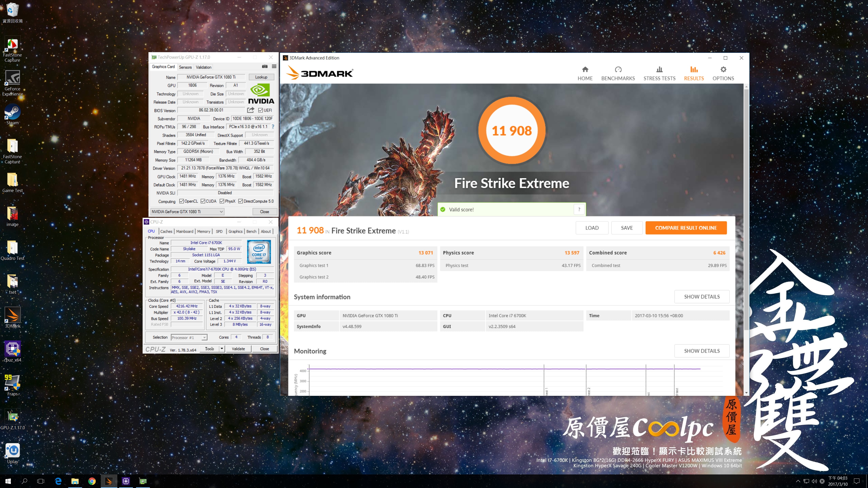The width and height of the screenshot is (868, 488).
Task: Open taskbar search magnifier
Action: [x=24, y=481]
